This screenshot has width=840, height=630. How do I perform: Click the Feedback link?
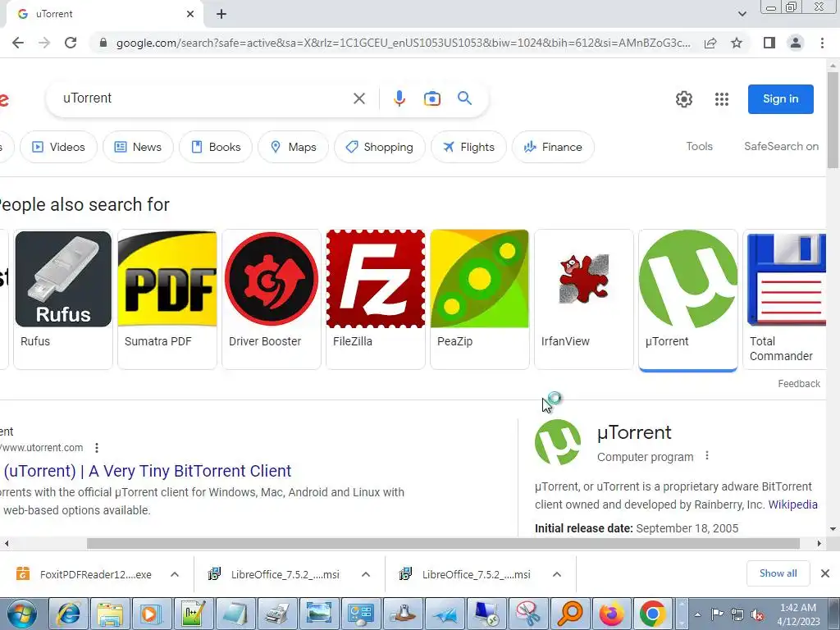[x=799, y=384]
